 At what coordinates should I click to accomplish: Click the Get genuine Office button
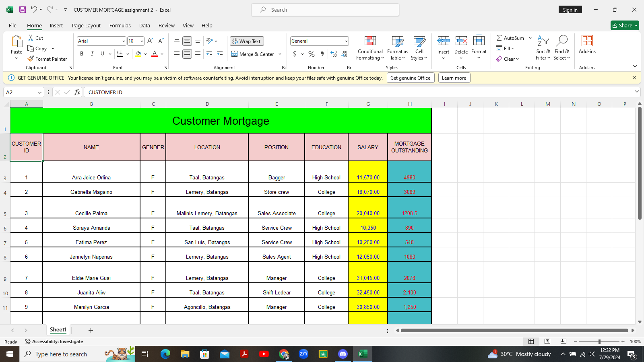pyautogui.click(x=411, y=78)
